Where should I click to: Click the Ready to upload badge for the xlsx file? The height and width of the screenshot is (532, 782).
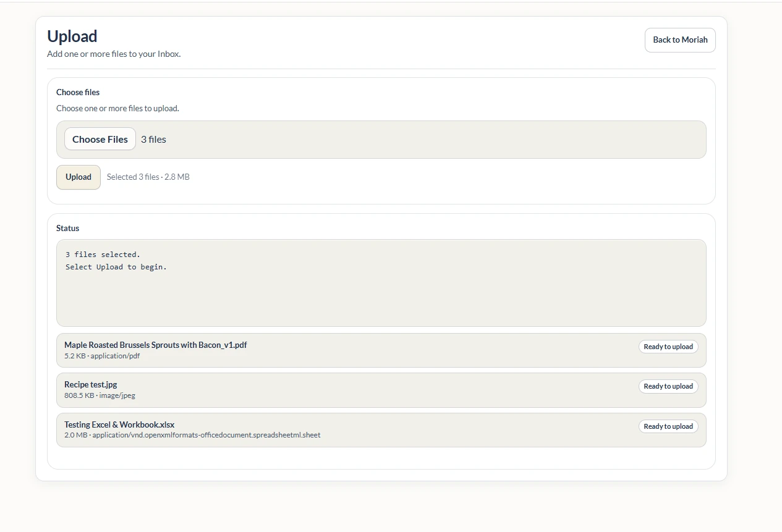pyautogui.click(x=668, y=426)
